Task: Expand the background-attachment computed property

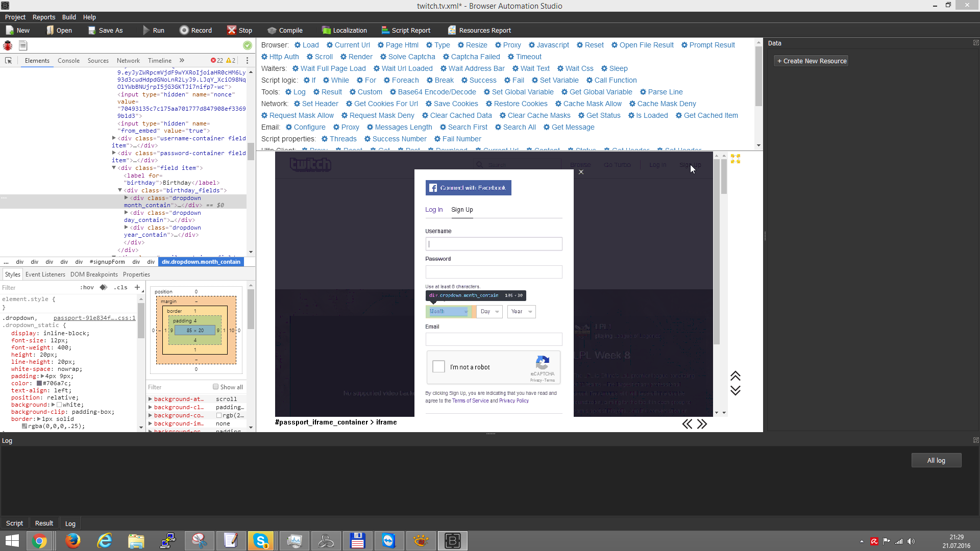Action: pos(151,399)
